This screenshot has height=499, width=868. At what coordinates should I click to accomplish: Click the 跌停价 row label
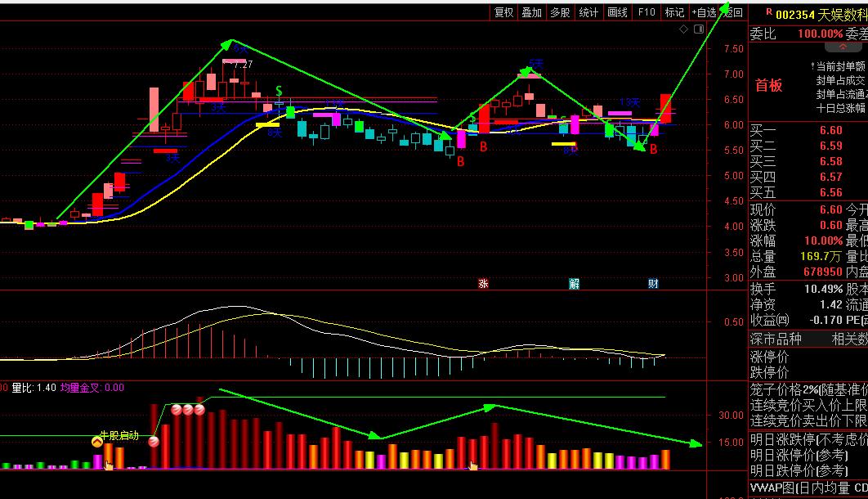pyautogui.click(x=769, y=372)
